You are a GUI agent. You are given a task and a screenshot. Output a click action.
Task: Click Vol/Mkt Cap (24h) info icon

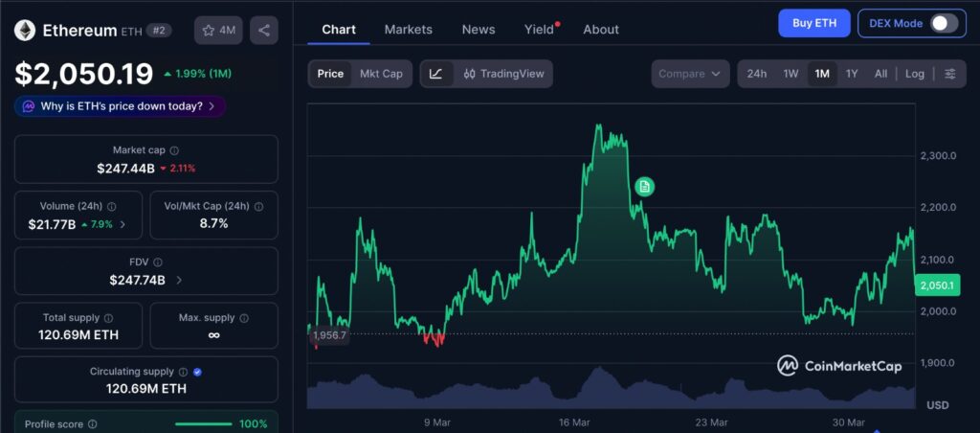(x=258, y=207)
